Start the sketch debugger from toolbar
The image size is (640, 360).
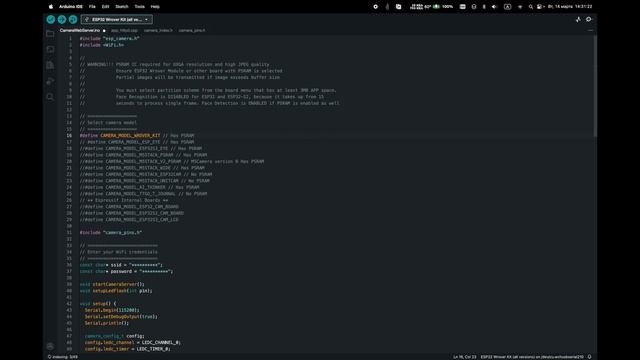[73, 19]
